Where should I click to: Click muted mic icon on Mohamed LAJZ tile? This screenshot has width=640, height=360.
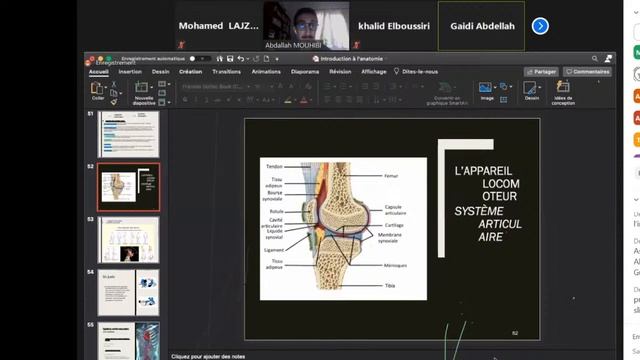[x=181, y=45]
